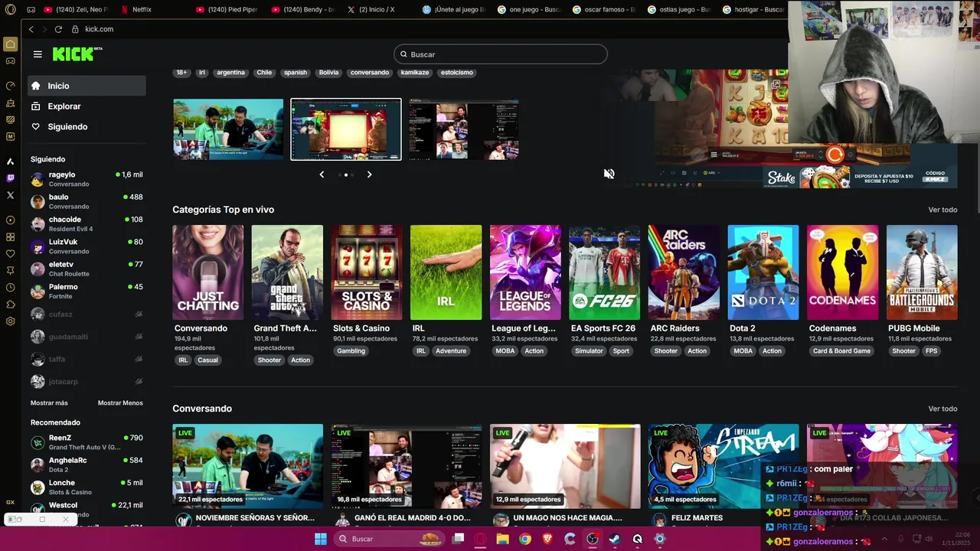The height and width of the screenshot is (551, 980).
Task: Select the second featured carousel thumbnail
Action: [x=346, y=129]
